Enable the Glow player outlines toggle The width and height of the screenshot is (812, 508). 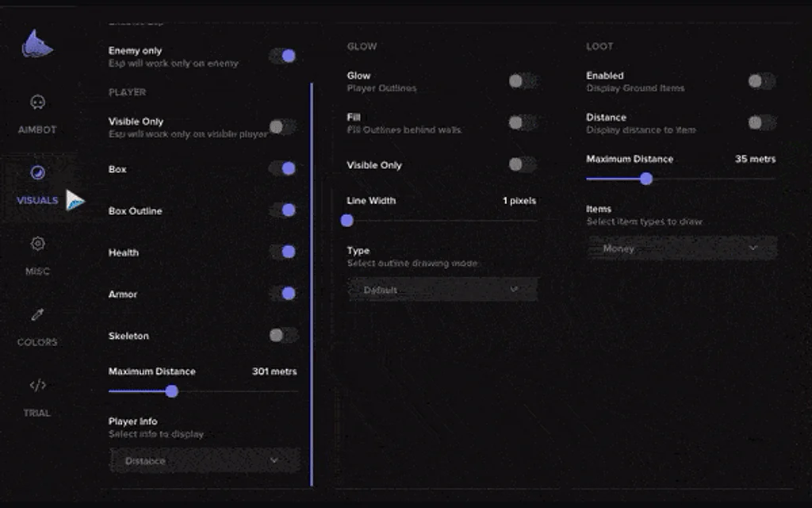coord(523,81)
